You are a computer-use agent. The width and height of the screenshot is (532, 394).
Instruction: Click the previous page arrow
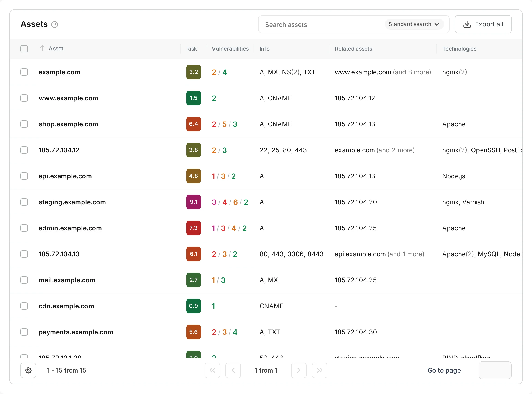pos(233,370)
